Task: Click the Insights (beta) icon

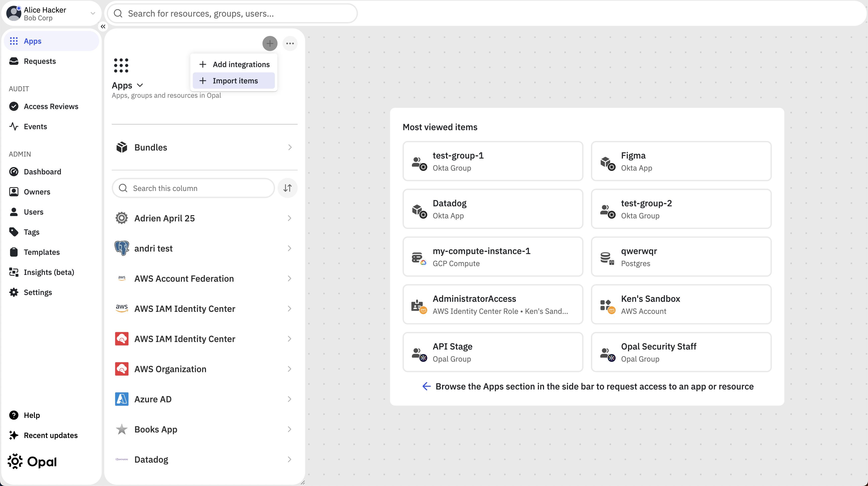Action: tap(14, 272)
